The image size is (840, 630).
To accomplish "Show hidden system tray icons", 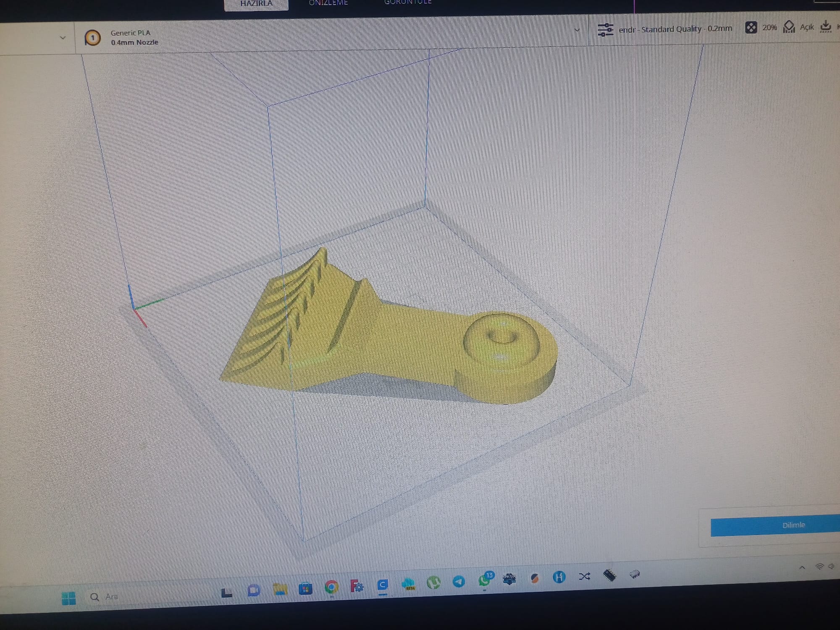I will (x=802, y=567).
